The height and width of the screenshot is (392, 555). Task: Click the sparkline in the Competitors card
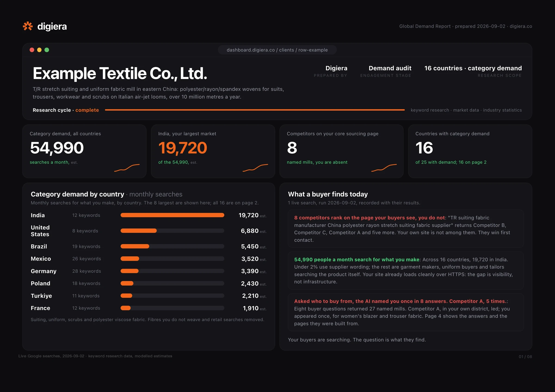click(384, 168)
